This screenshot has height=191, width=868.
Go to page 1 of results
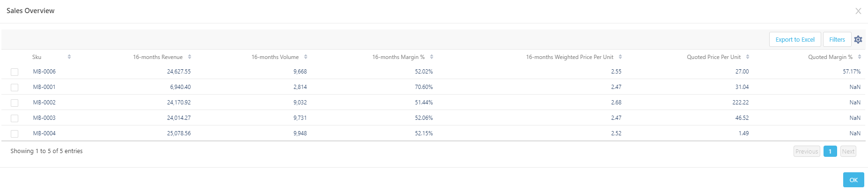coord(830,151)
